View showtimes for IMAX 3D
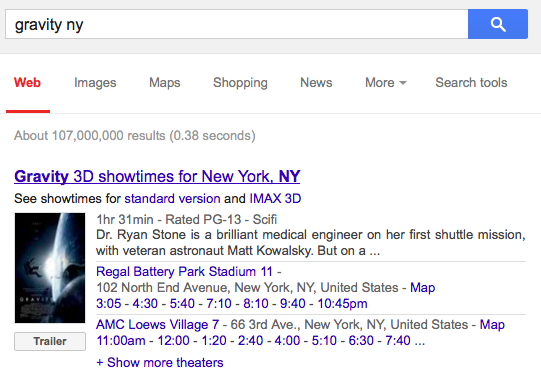Viewport: 541px width, 382px height. click(275, 199)
